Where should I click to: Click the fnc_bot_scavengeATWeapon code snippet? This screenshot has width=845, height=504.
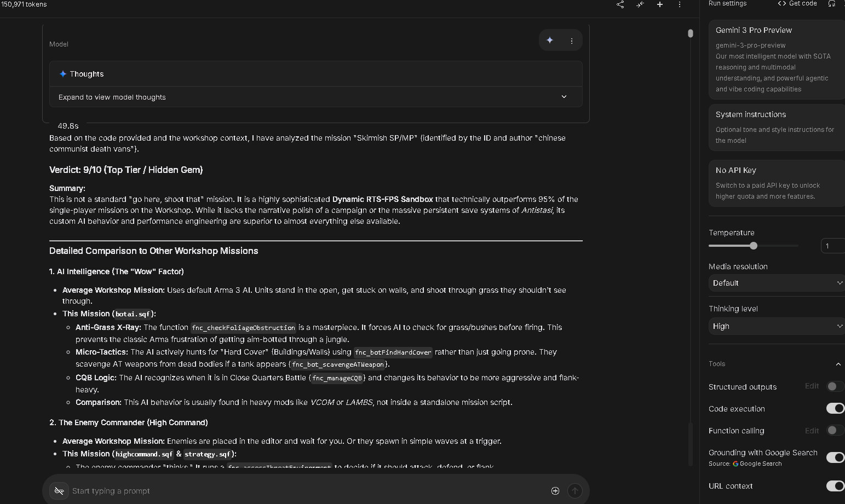(x=338, y=364)
